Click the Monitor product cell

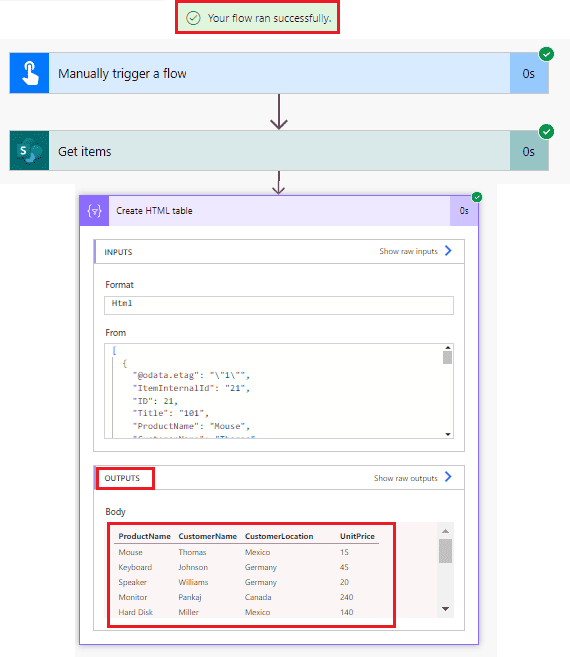click(x=133, y=597)
